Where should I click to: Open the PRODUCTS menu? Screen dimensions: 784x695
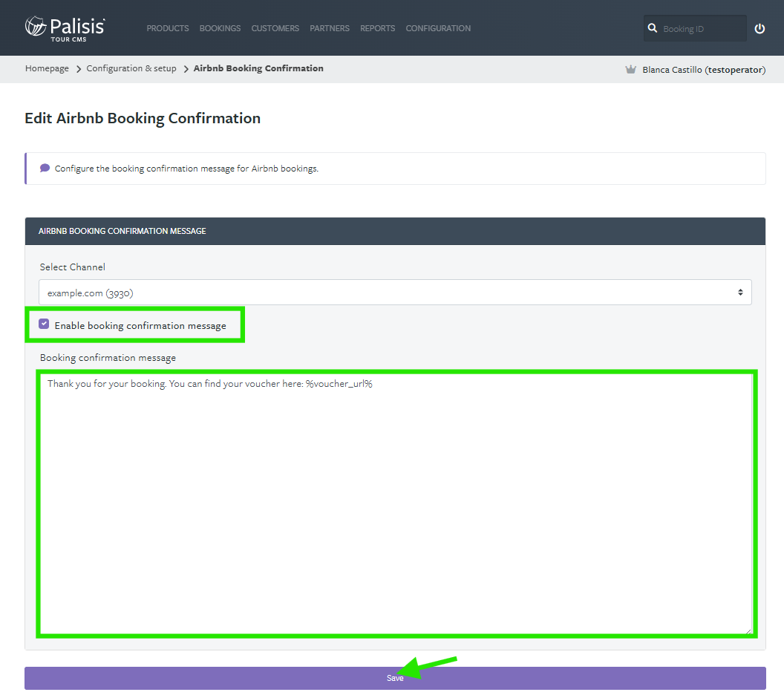[x=168, y=28]
